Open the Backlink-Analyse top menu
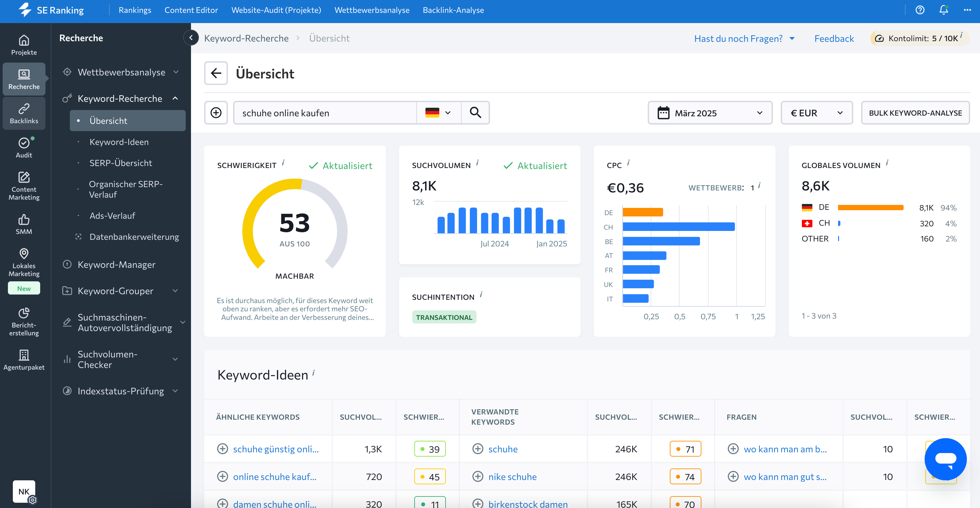This screenshot has width=980, height=508. [x=453, y=10]
